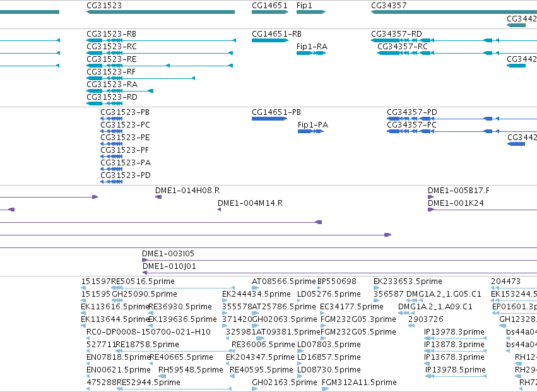Select EST LD05276.5prime label
Viewport: 537px width, 392px height.
[x=329, y=294]
